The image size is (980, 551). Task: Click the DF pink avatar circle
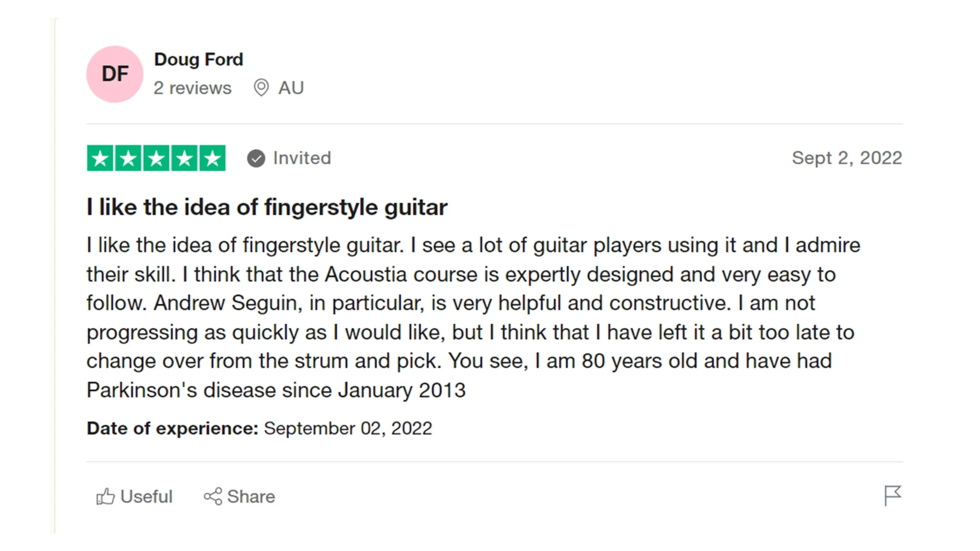[115, 74]
